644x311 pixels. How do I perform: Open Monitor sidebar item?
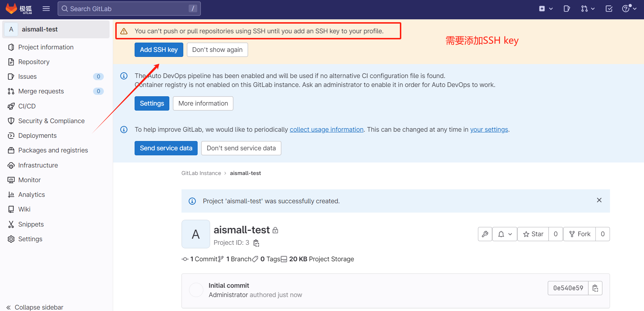(56, 180)
